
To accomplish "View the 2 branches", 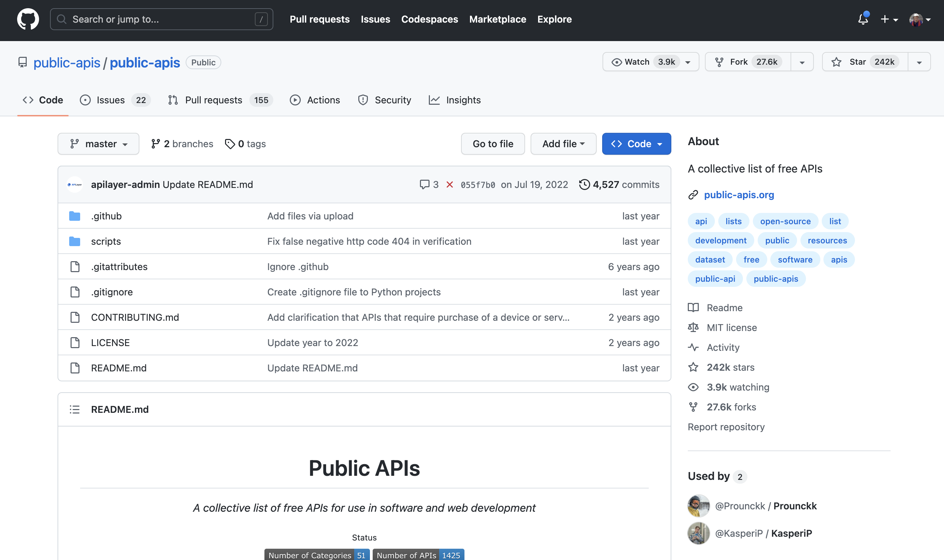I will tap(182, 144).
